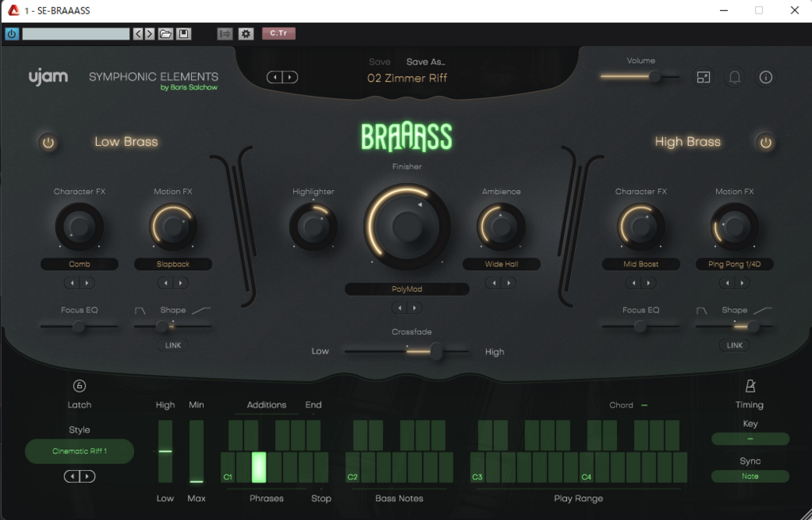The image size is (812, 520).
Task: Select previous host preset arrow
Action: 138,33
